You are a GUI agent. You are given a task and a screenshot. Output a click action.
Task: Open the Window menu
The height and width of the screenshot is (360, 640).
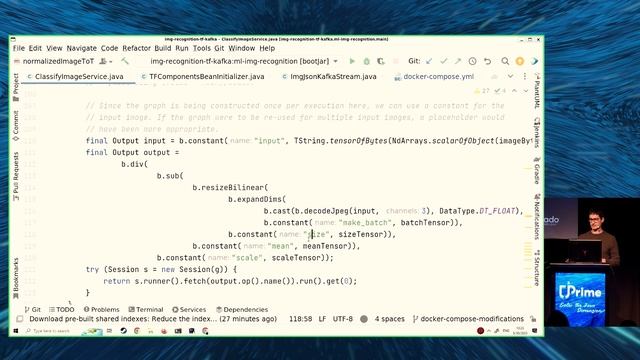(x=242, y=48)
